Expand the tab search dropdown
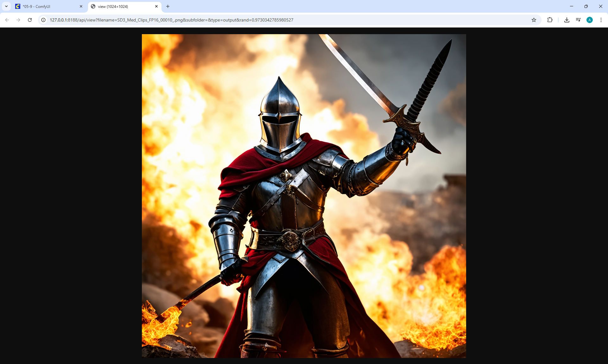 click(6, 6)
